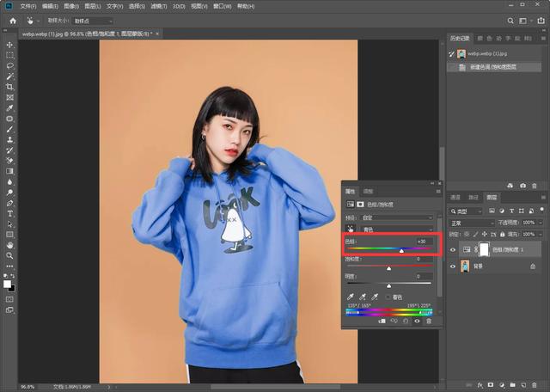Select the Eyedropper tool in toolbar
The height and width of the screenshot is (392, 550).
(x=9, y=108)
